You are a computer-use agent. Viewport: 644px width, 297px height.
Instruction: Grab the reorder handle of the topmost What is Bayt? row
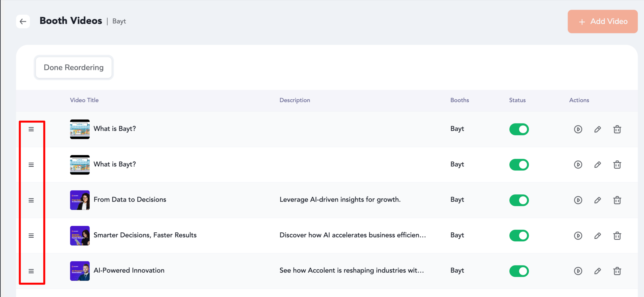pyautogui.click(x=31, y=129)
